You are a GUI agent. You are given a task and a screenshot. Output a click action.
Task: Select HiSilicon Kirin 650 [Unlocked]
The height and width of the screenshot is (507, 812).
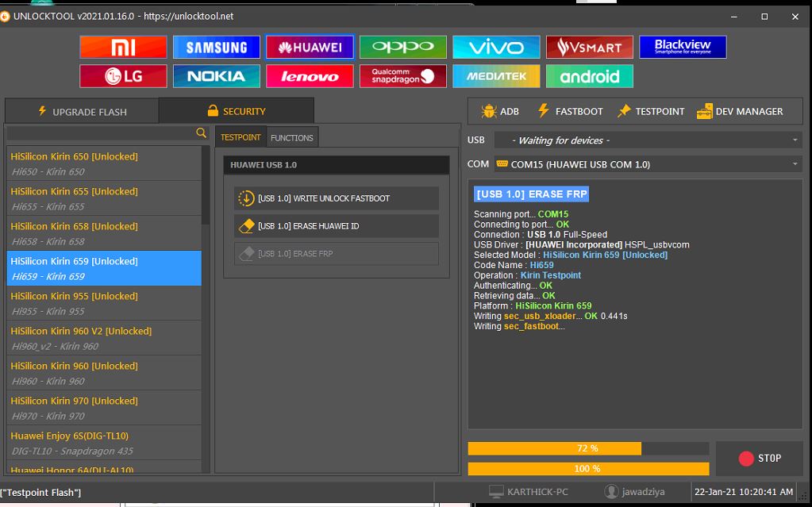click(104, 163)
